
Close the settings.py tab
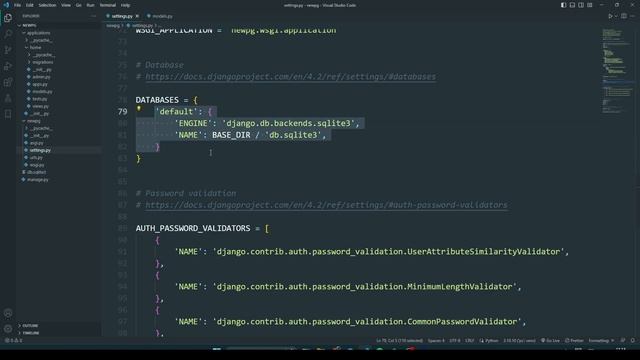click(137, 16)
